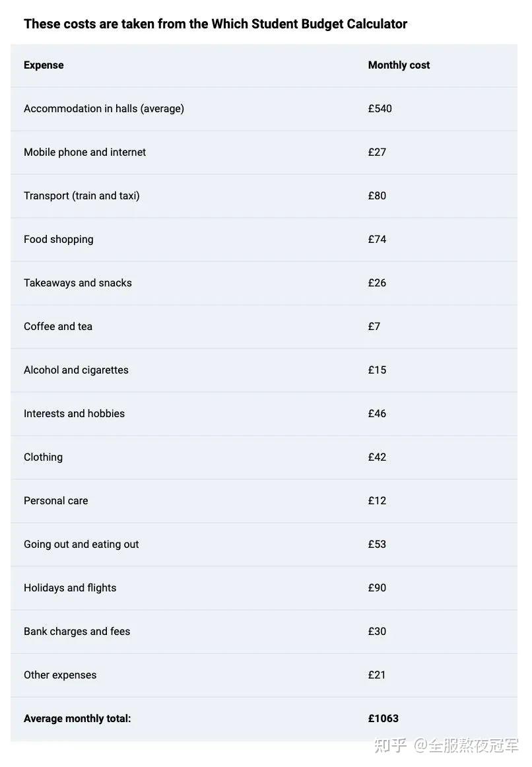
Task: Click the Interests and hobbies row label
Action: tap(74, 413)
